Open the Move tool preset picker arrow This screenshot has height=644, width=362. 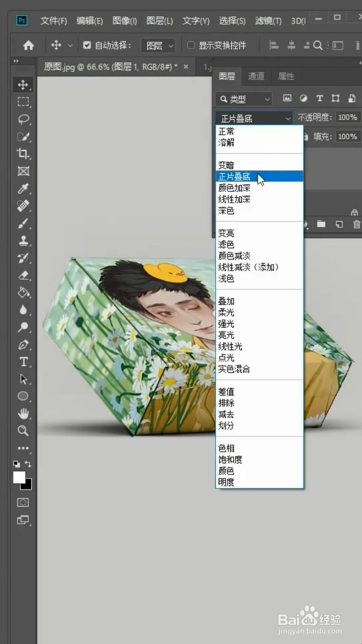[x=70, y=45]
